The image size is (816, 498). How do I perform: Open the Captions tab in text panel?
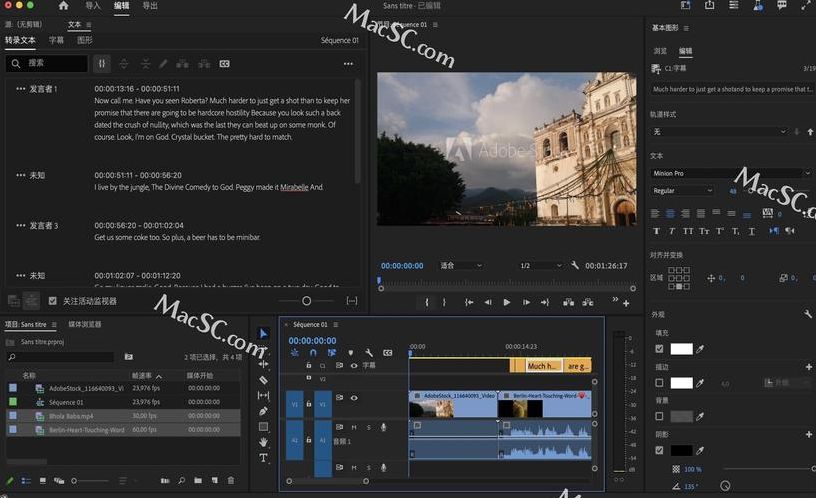(56, 40)
